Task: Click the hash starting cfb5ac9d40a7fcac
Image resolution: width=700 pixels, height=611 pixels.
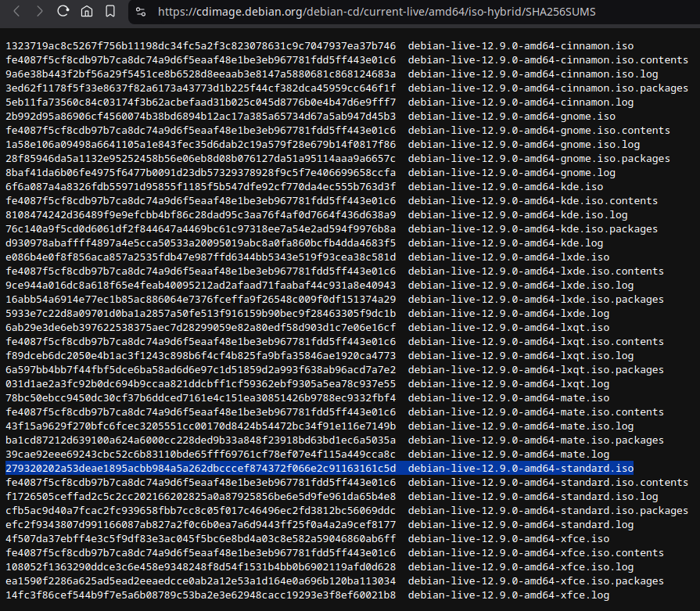Action: coord(200,510)
